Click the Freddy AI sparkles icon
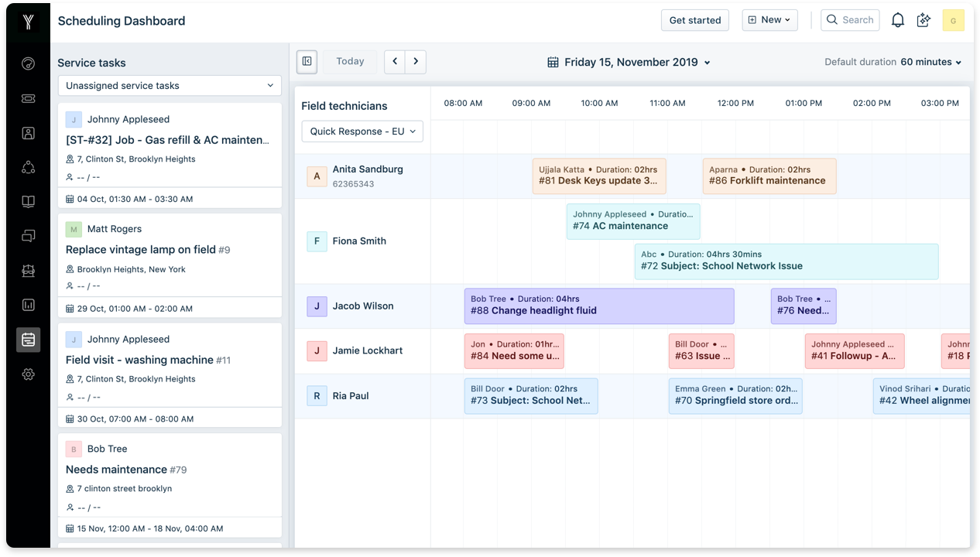980x557 pixels. (x=923, y=19)
